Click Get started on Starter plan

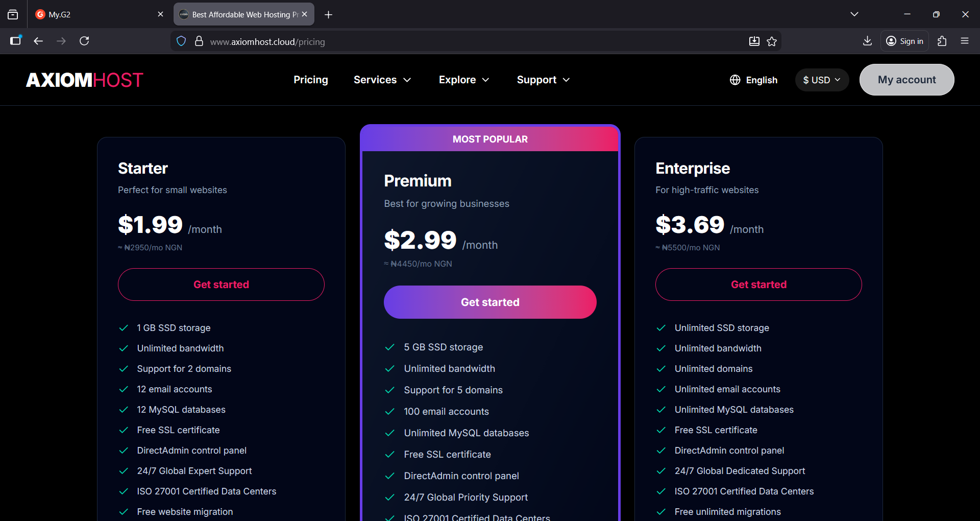221,285
